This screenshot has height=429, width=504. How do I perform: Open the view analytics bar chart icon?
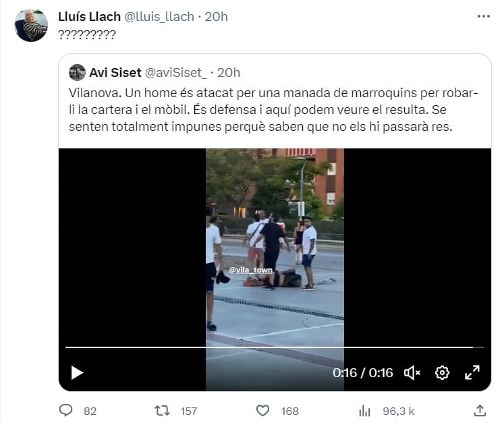point(364,410)
